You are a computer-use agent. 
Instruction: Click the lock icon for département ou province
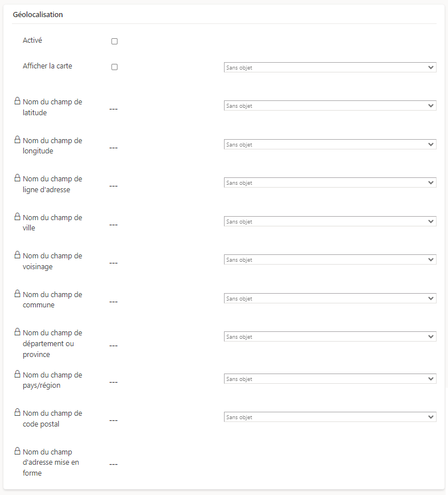click(x=17, y=332)
